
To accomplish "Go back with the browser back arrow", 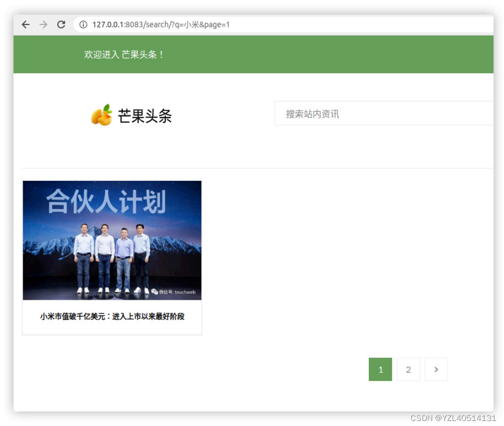I will (x=26, y=25).
